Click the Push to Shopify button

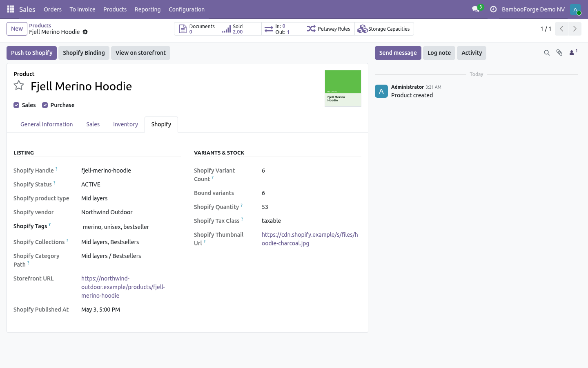click(x=32, y=53)
